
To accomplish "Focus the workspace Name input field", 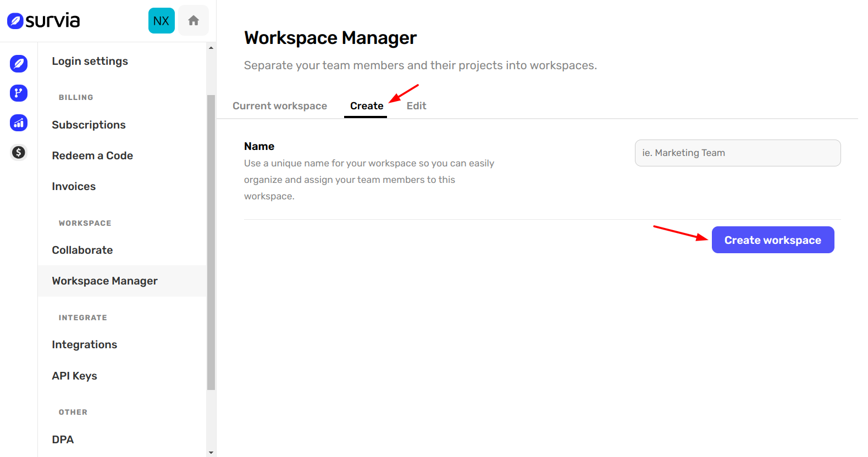I will pos(737,153).
